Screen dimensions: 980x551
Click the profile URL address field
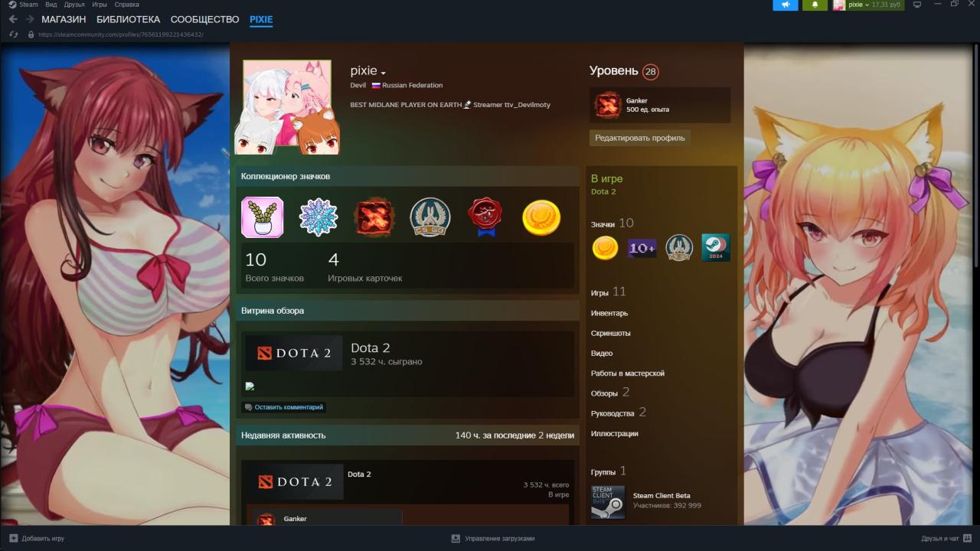pos(120,34)
